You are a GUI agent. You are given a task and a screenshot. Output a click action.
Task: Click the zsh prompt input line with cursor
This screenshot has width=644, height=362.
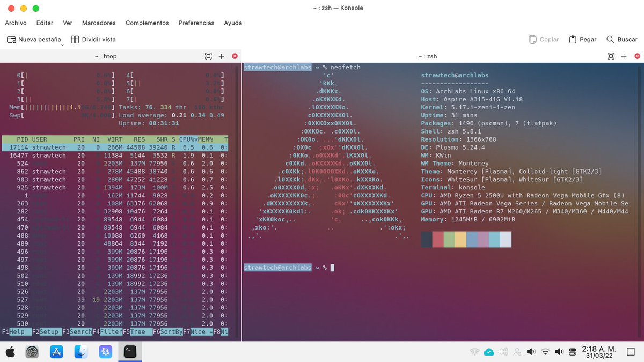click(x=289, y=268)
